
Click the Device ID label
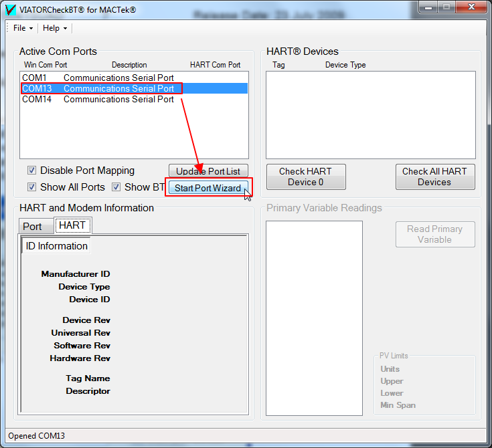(90, 300)
